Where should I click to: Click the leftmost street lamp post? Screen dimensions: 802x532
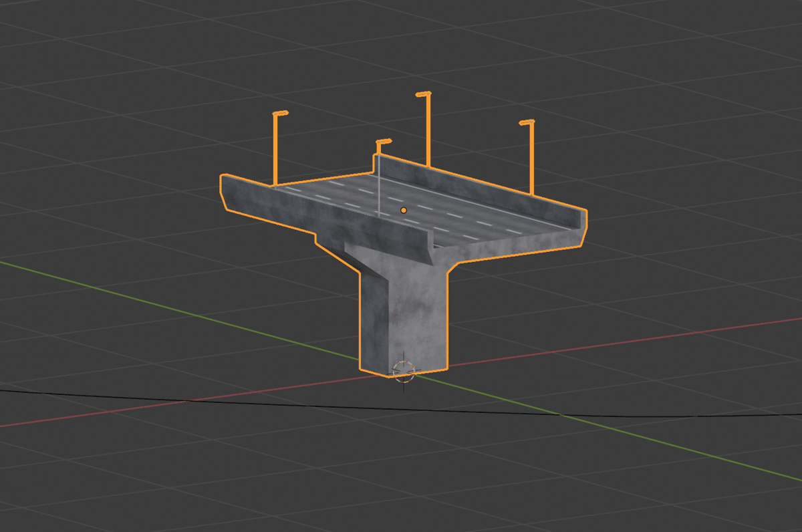tap(275, 148)
